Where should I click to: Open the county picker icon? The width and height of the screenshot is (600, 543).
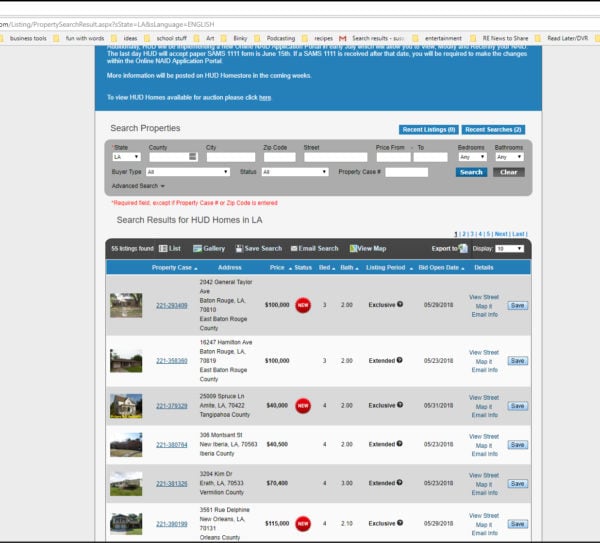[x=193, y=157]
